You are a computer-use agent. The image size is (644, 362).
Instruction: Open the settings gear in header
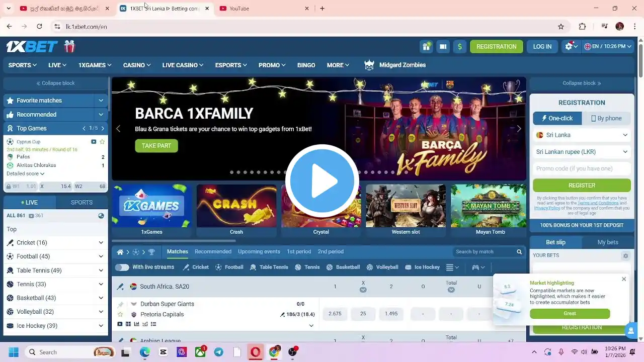[x=569, y=46]
